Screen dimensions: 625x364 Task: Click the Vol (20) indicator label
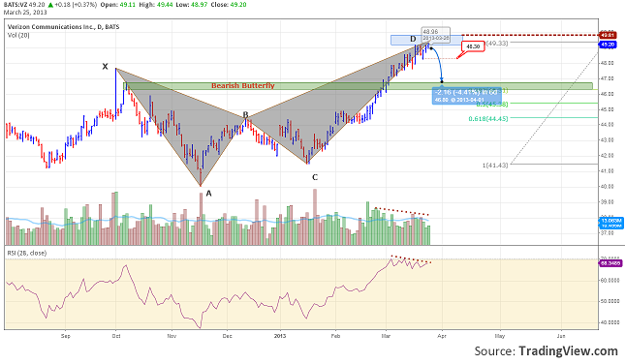click(x=18, y=36)
